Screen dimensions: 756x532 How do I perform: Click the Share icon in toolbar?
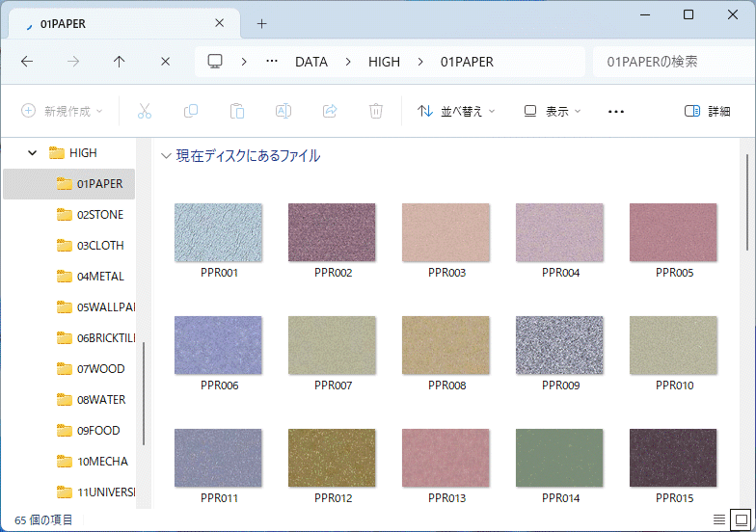pos(330,112)
